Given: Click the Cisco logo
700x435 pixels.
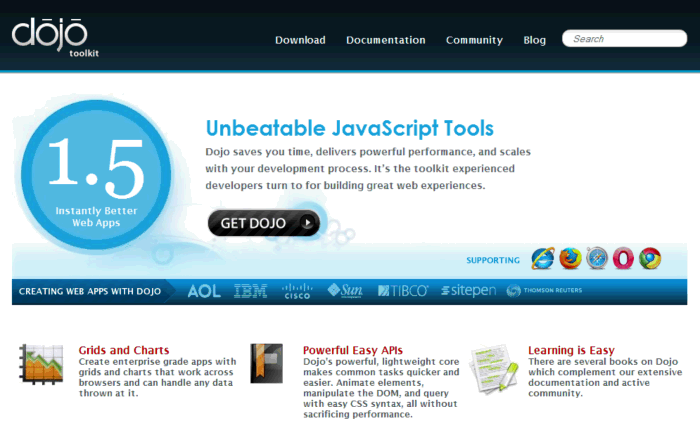Looking at the screenshot, I should [x=297, y=291].
